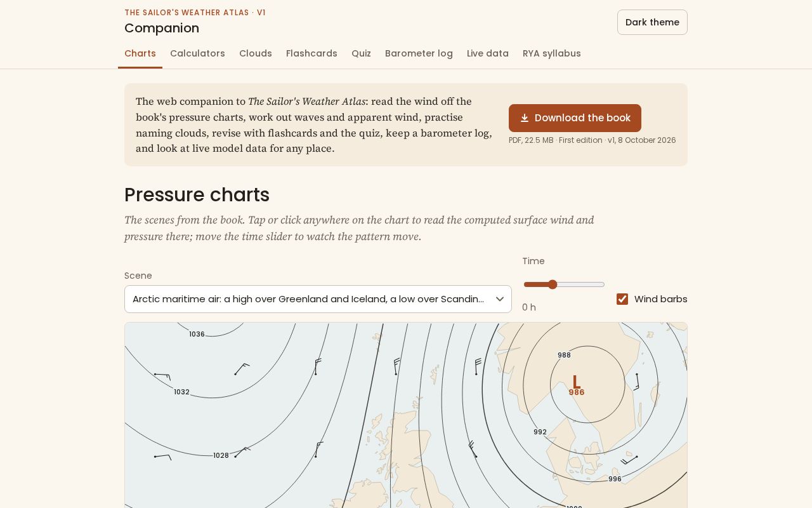Expand the Scene dropdown chevron

500,299
